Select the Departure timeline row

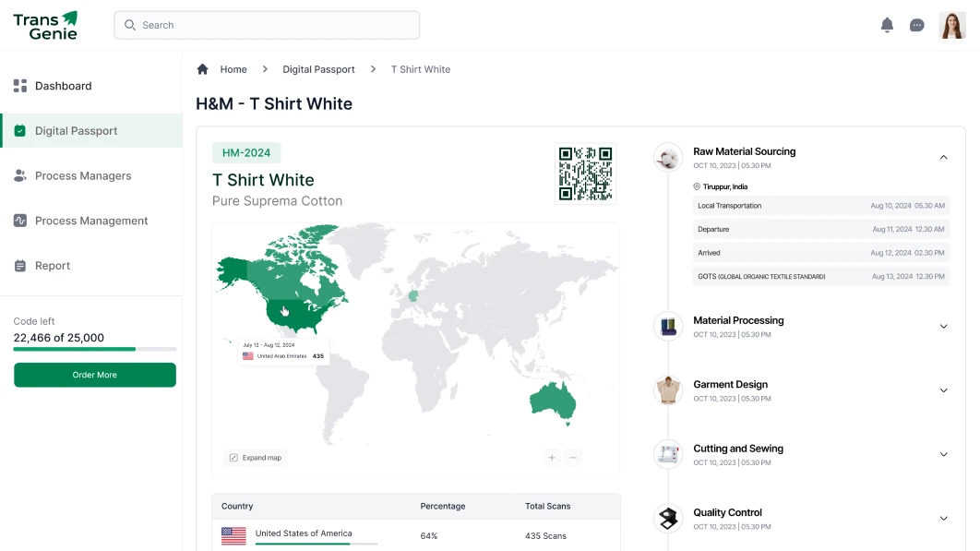click(x=820, y=230)
